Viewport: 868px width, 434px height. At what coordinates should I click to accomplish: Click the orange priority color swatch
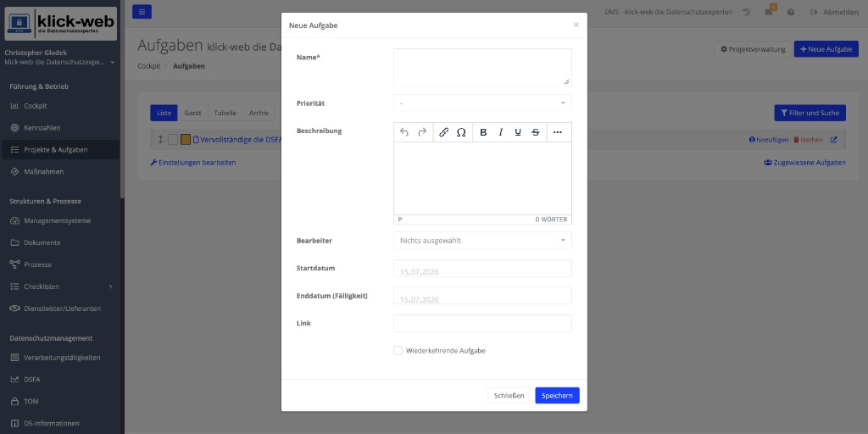pos(186,140)
